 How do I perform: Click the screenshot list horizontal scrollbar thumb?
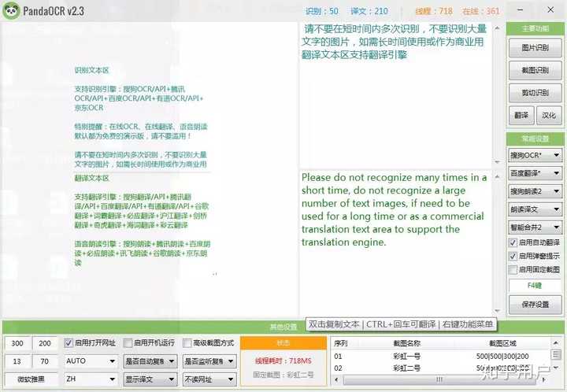(x=439, y=379)
